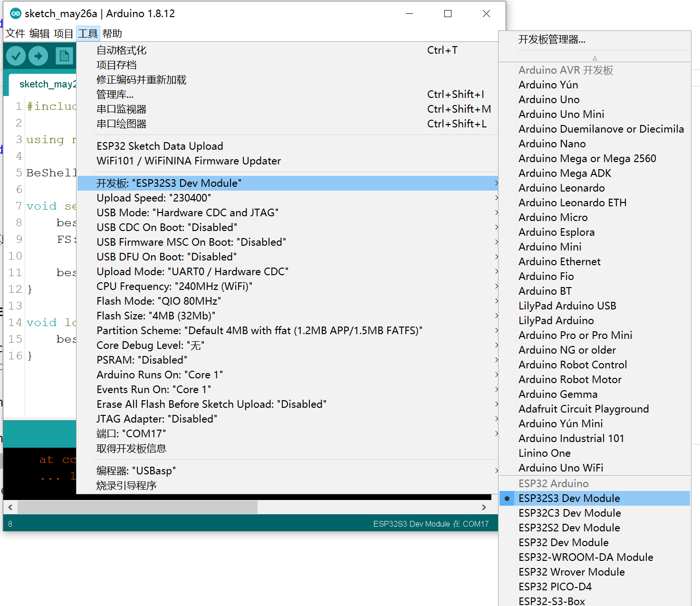This screenshot has width=700, height=606.
Task: Select LilyPad Arduino USB board
Action: point(595,306)
